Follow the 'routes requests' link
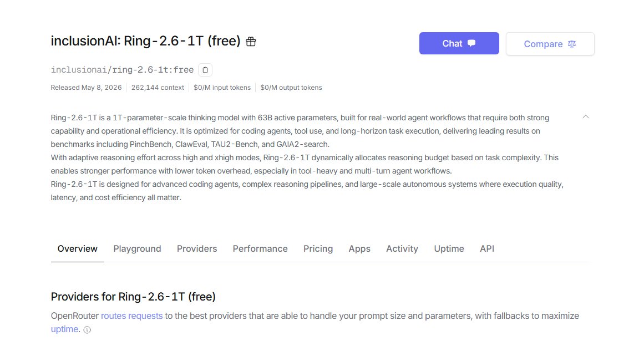 coord(132,316)
